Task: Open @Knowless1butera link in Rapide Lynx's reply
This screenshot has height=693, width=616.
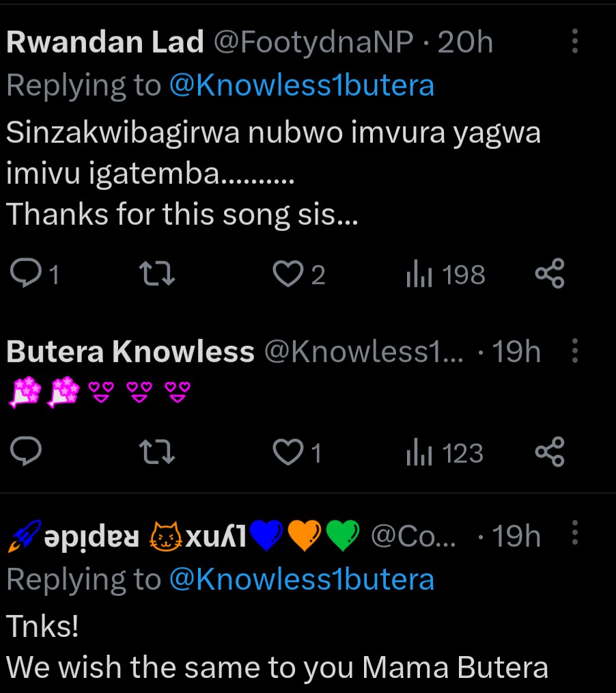Action: point(301,580)
